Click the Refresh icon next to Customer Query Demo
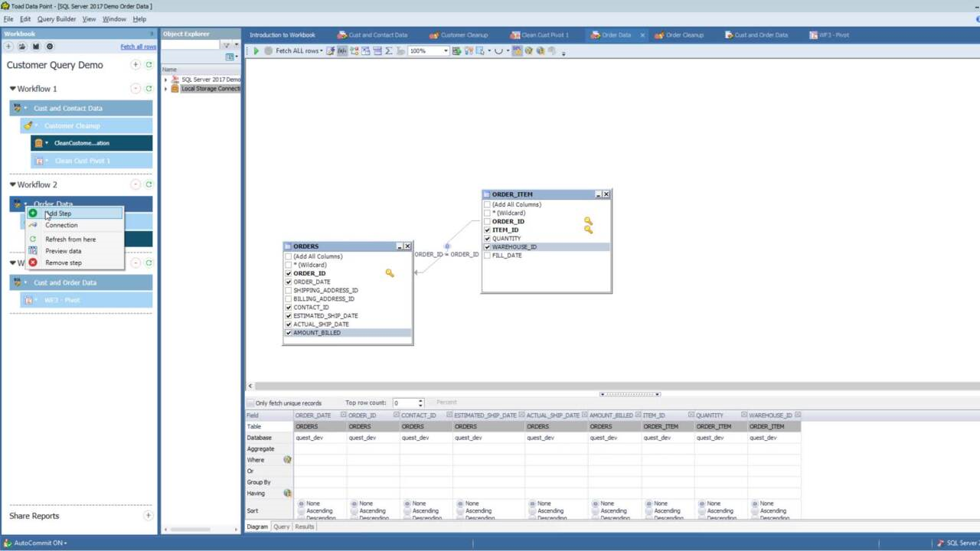The image size is (980, 551). click(148, 65)
